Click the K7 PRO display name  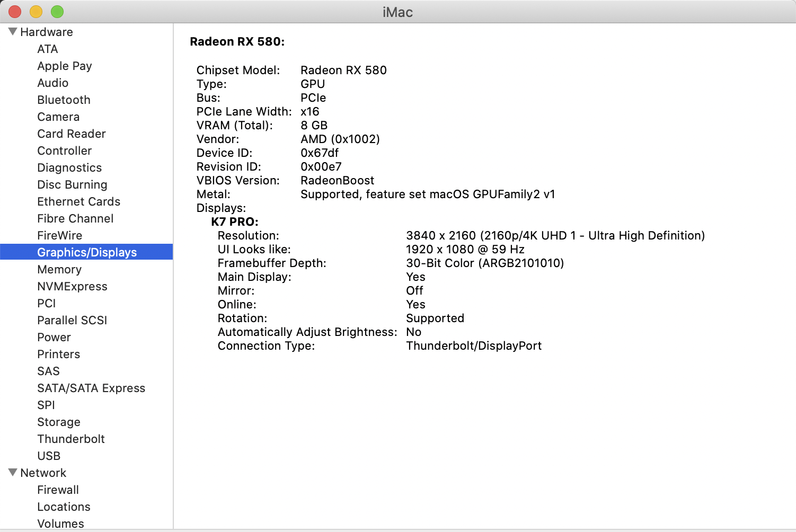(x=234, y=221)
